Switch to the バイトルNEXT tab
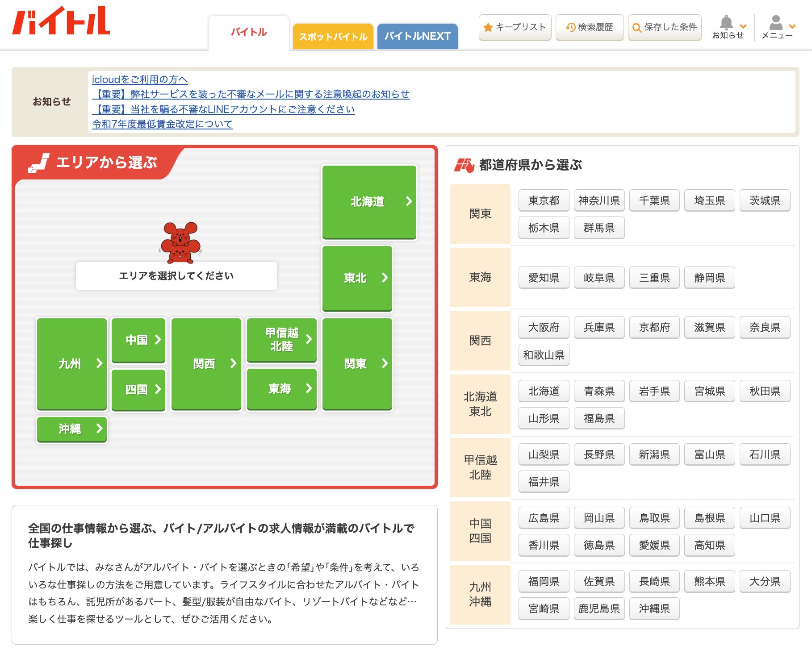This screenshot has height=650, width=812. coord(417,36)
